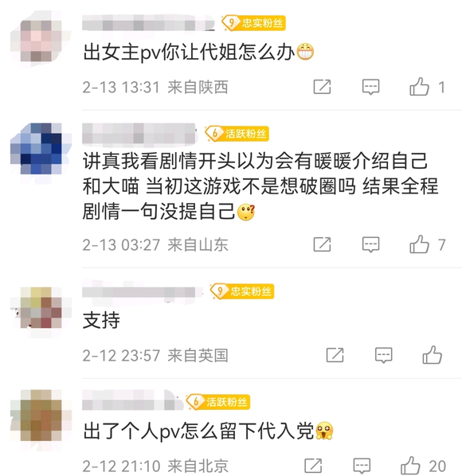Viewport: 462px width, 476px height.
Task: Reply to the 支持 comment
Action: pos(384,355)
